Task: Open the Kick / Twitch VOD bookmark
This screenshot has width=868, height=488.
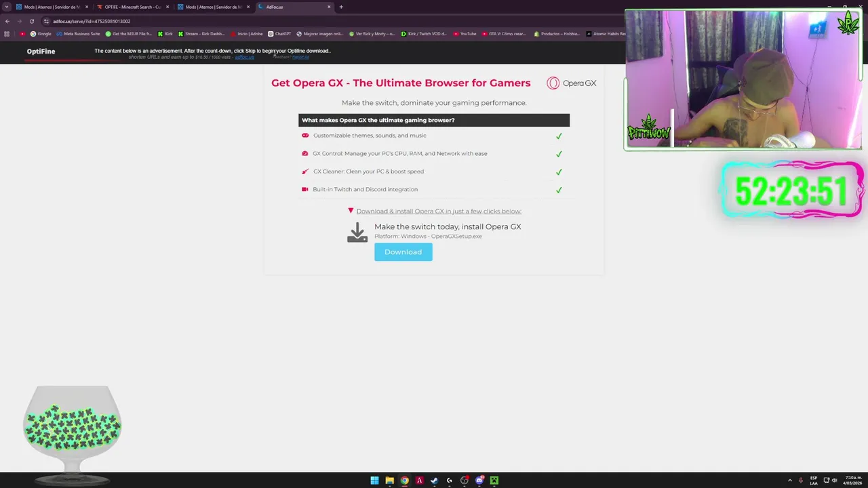Action: click(x=424, y=34)
